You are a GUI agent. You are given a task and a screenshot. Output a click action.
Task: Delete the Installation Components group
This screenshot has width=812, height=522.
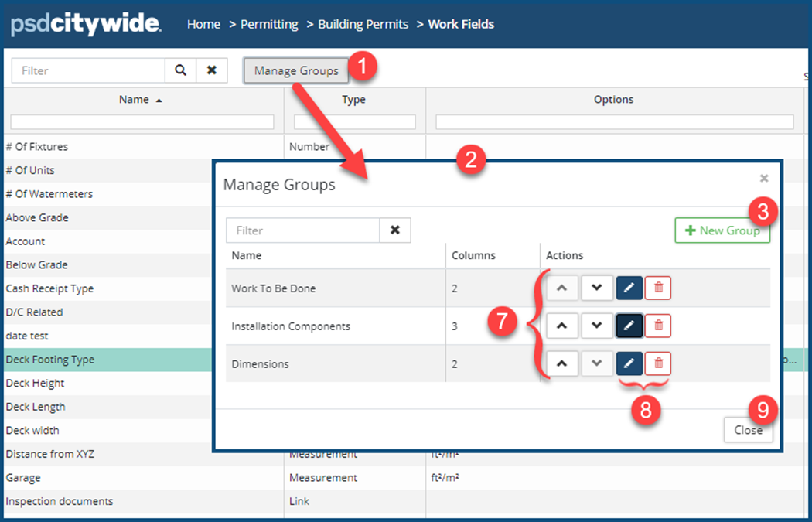point(658,326)
